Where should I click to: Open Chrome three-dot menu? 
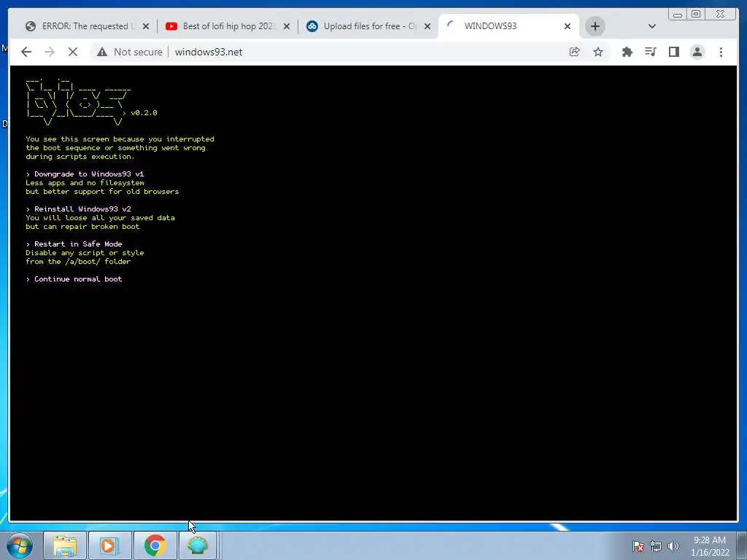coord(721,52)
